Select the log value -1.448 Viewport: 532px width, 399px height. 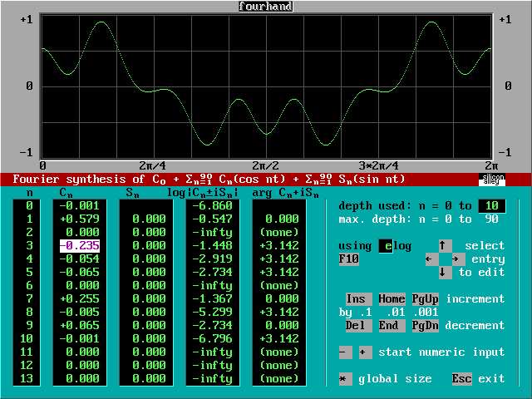(x=213, y=246)
